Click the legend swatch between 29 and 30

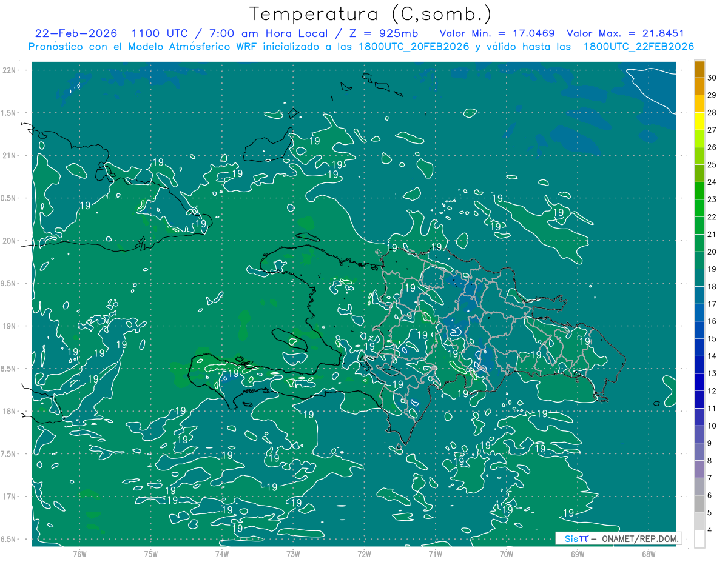[700, 86]
